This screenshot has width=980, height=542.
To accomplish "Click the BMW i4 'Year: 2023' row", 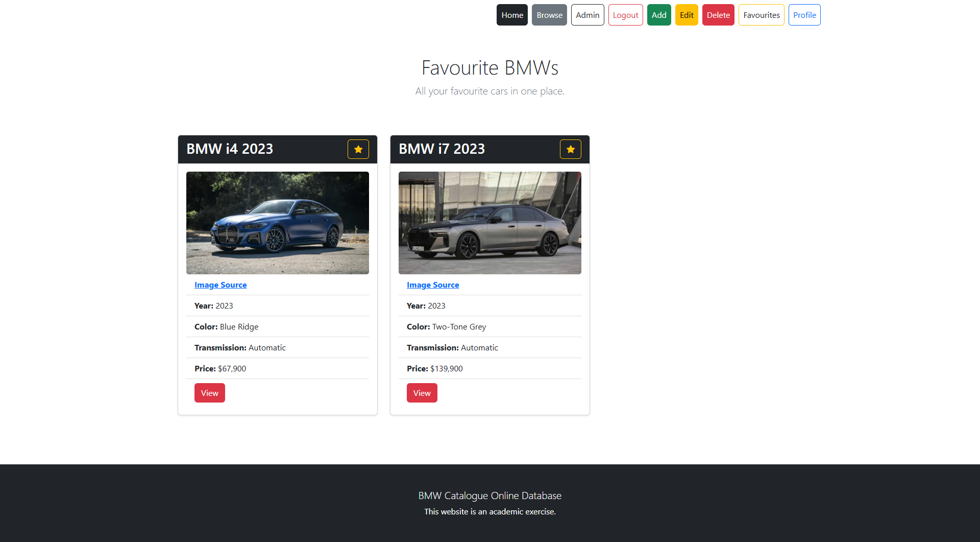I will [x=278, y=305].
